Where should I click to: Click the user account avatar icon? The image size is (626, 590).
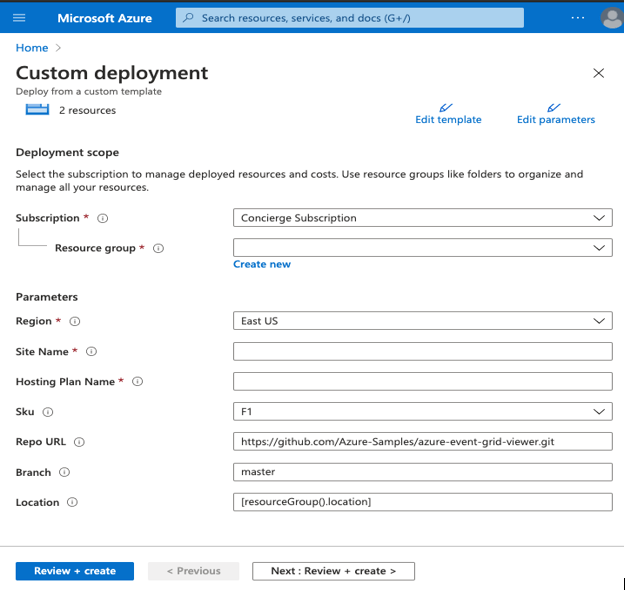click(x=611, y=18)
